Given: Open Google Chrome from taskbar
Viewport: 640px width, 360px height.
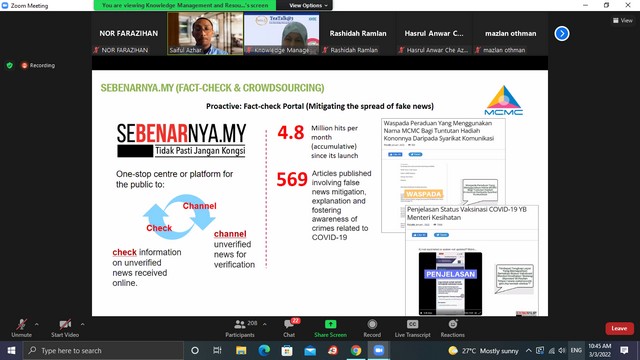Looking at the screenshot, I should click(356, 351).
